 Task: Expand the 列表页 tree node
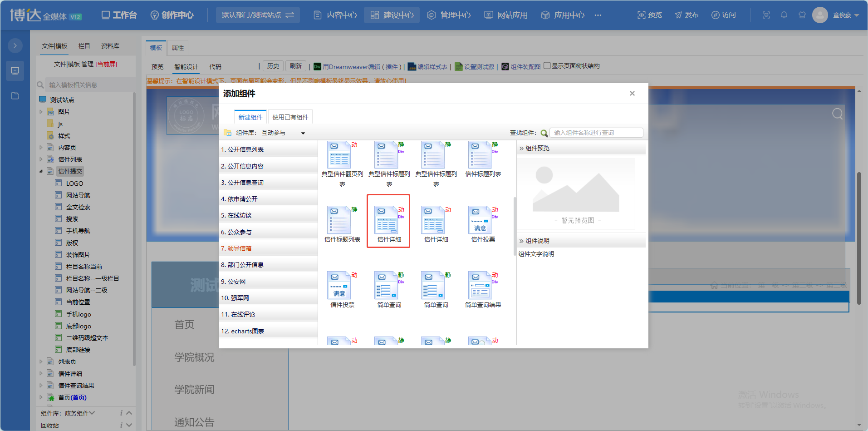point(41,362)
